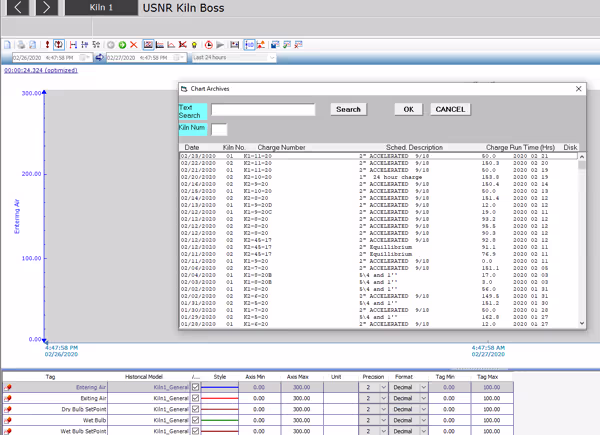
Task: Open Format dropdown for Wet Bulb
Action: click(x=424, y=420)
